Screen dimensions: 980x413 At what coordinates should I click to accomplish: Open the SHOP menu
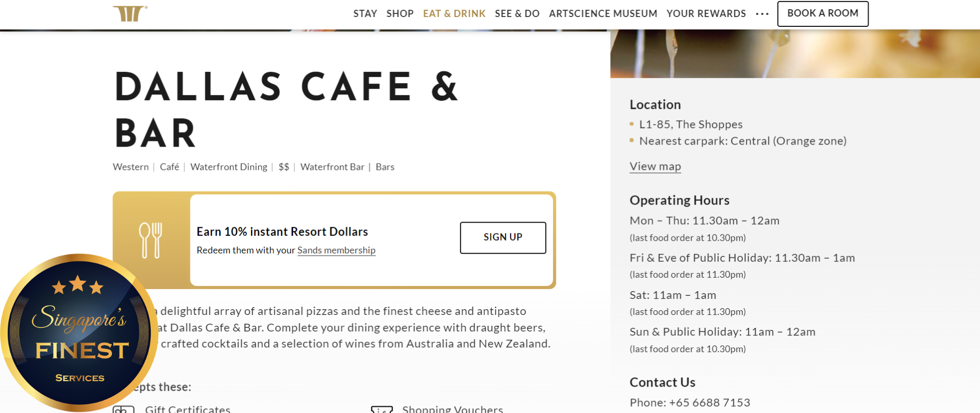tap(400, 13)
